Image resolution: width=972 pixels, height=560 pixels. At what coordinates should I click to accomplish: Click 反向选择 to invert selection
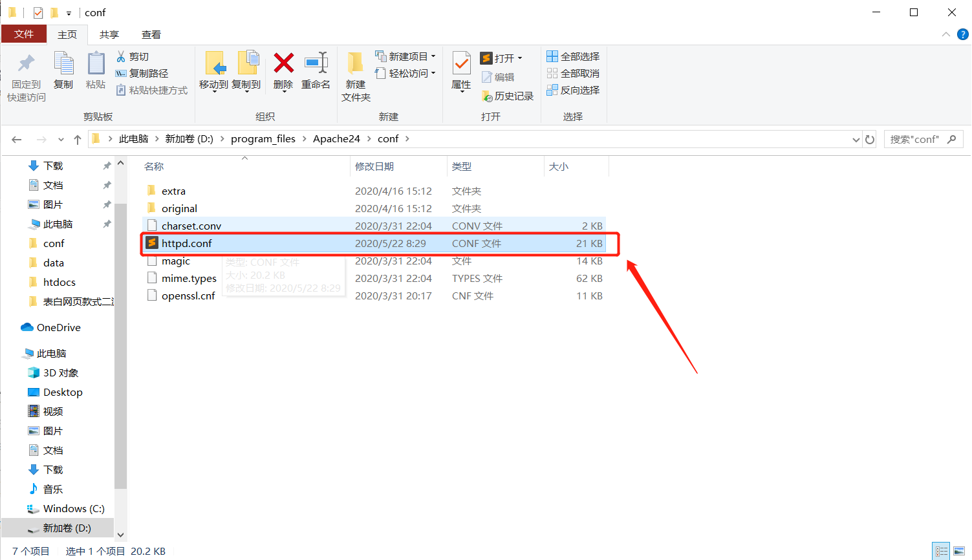(573, 90)
